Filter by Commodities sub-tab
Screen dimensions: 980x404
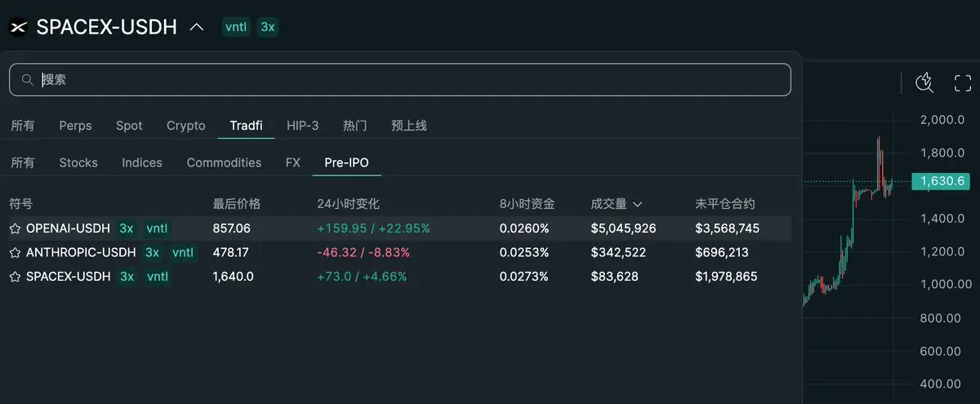224,162
